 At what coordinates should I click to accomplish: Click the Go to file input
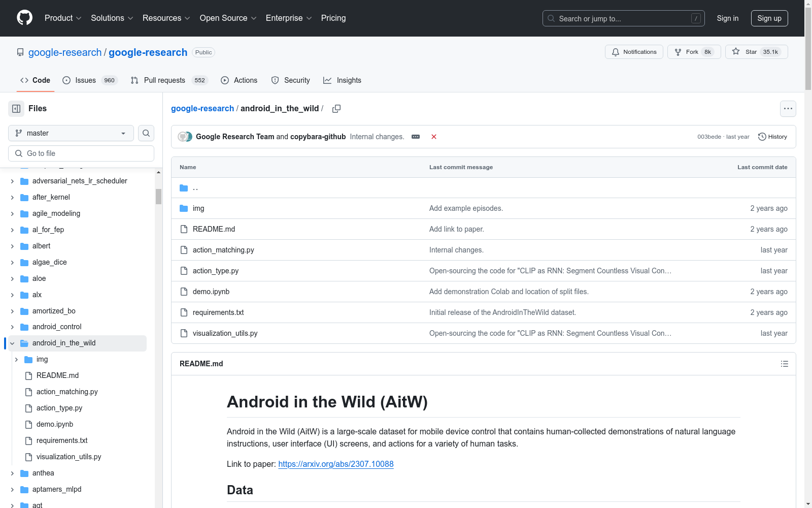click(x=81, y=153)
